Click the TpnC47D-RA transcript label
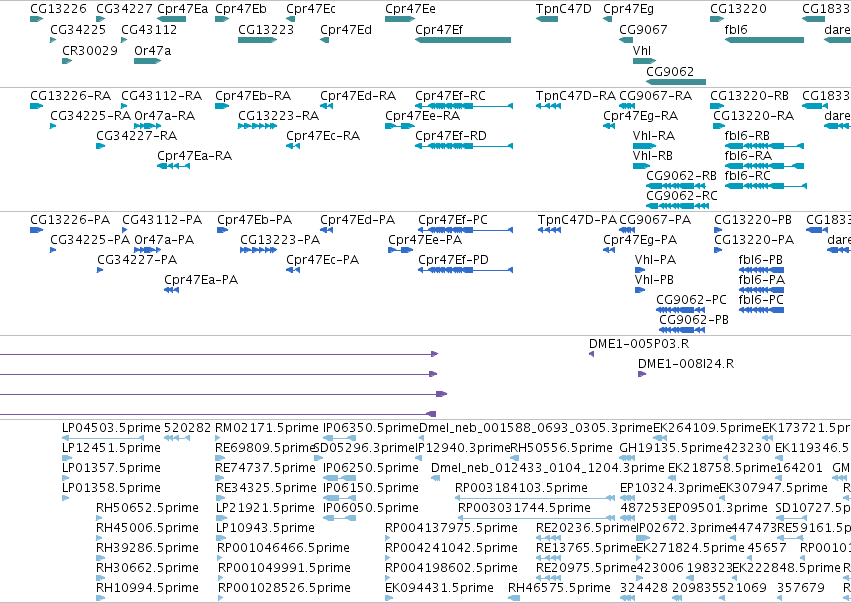 (x=576, y=96)
